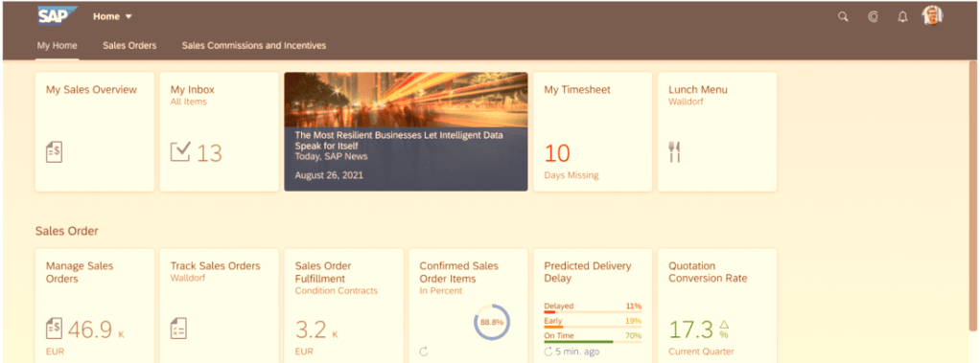
Task: Click the inbox count 13
Action: click(209, 153)
